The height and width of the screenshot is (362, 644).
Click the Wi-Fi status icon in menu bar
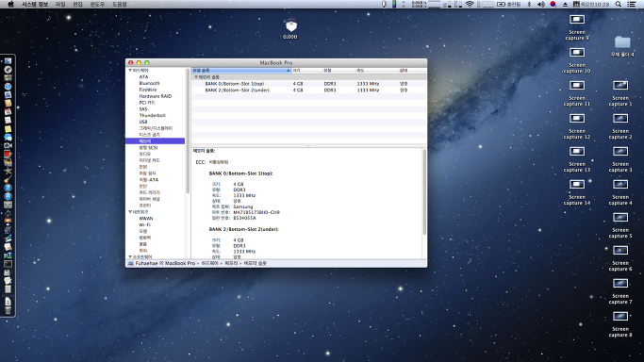[470, 4]
